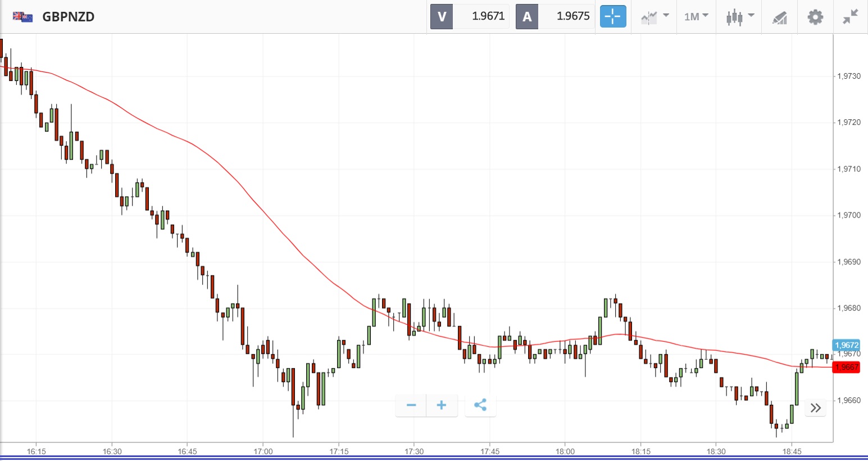Click the 18:45 time axis label

792,451
